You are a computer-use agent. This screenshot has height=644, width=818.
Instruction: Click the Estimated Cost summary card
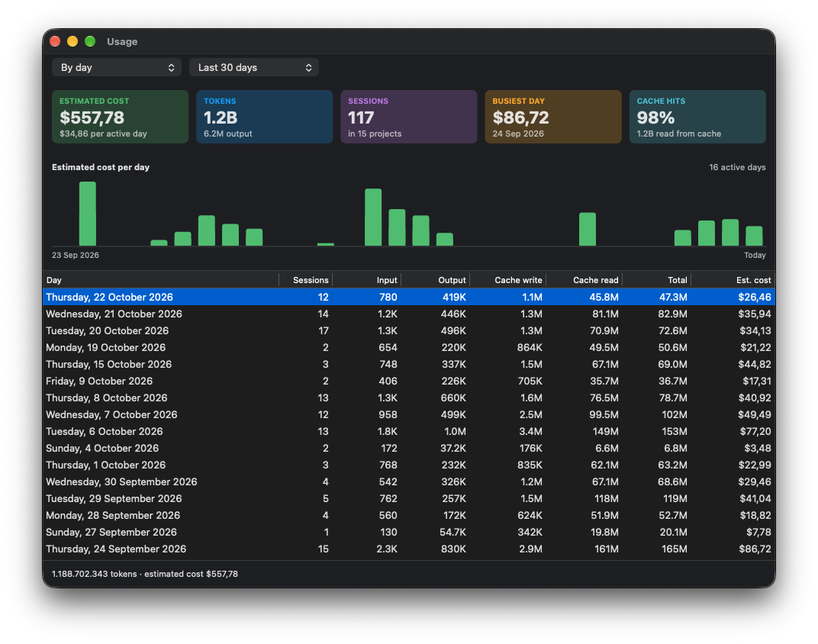click(120, 117)
